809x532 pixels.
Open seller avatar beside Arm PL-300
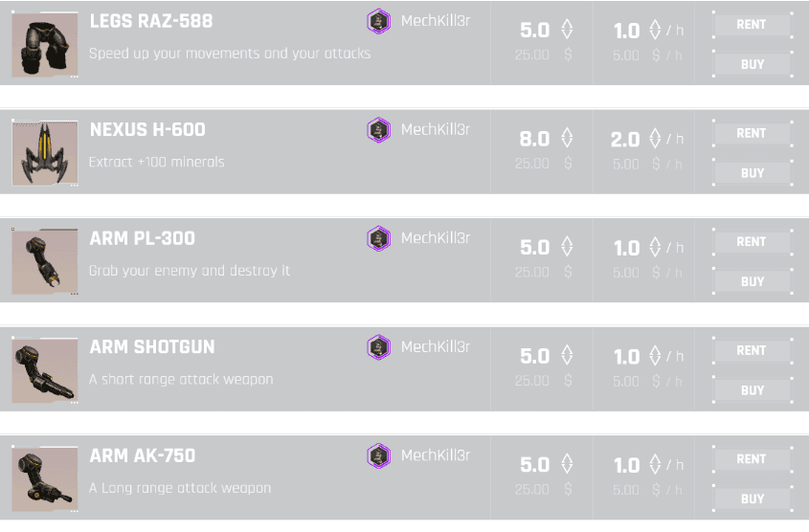coord(379,238)
